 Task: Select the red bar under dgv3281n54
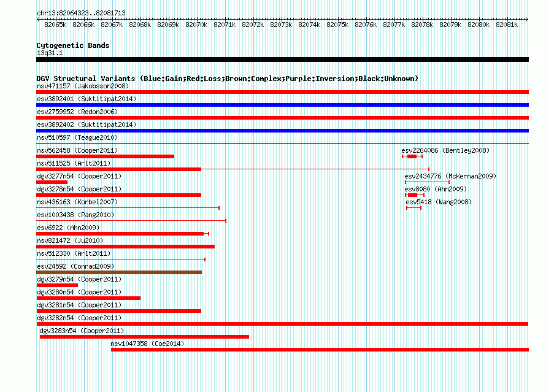(119, 311)
